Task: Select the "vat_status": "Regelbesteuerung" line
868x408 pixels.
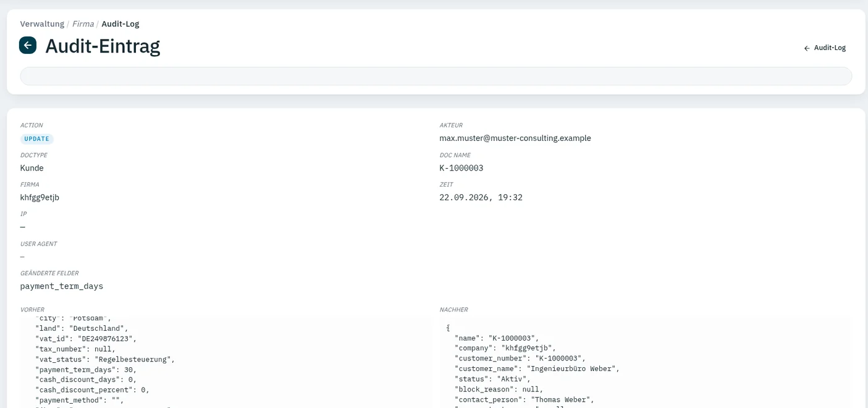Action: (x=106, y=359)
